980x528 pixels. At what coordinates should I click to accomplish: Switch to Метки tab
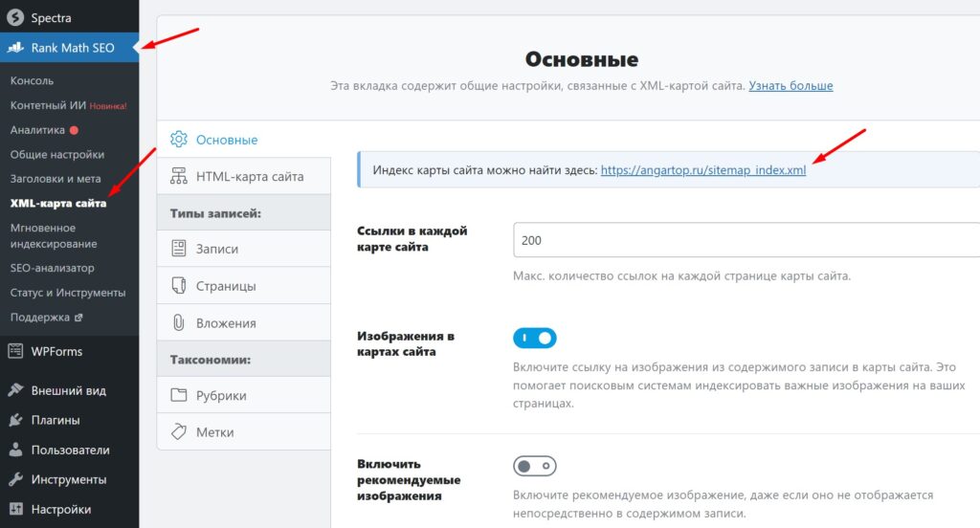pos(244,431)
